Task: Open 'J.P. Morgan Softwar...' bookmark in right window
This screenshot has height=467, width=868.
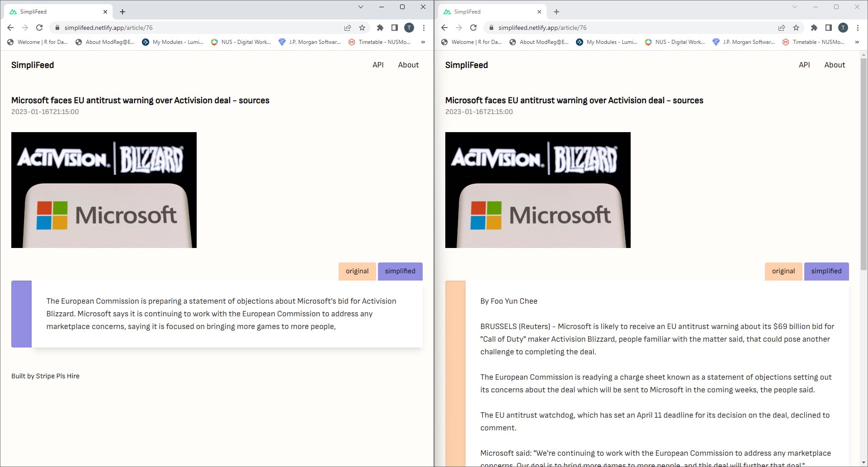Action: (744, 42)
